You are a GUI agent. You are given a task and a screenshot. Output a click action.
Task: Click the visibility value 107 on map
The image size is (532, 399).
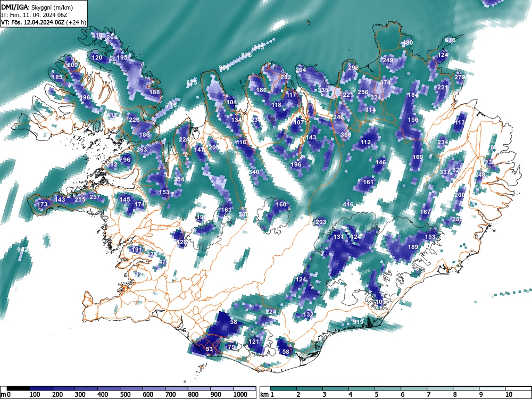tap(299, 122)
